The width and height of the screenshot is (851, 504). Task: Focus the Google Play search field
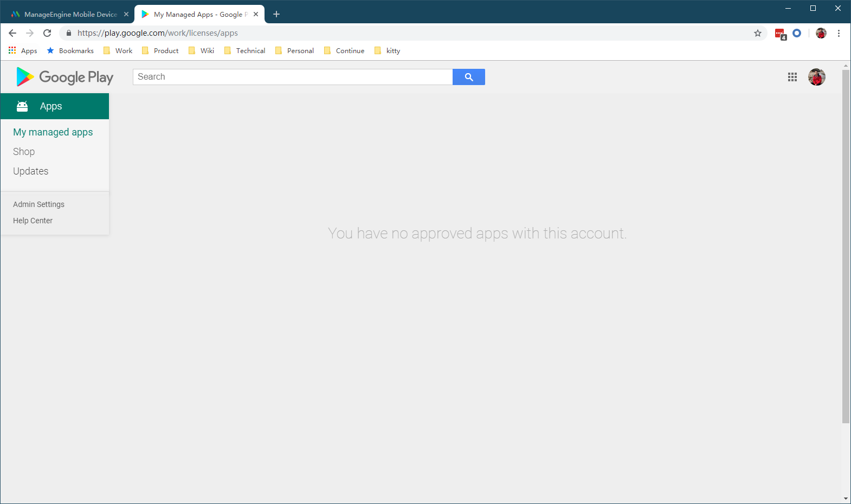[x=293, y=77]
